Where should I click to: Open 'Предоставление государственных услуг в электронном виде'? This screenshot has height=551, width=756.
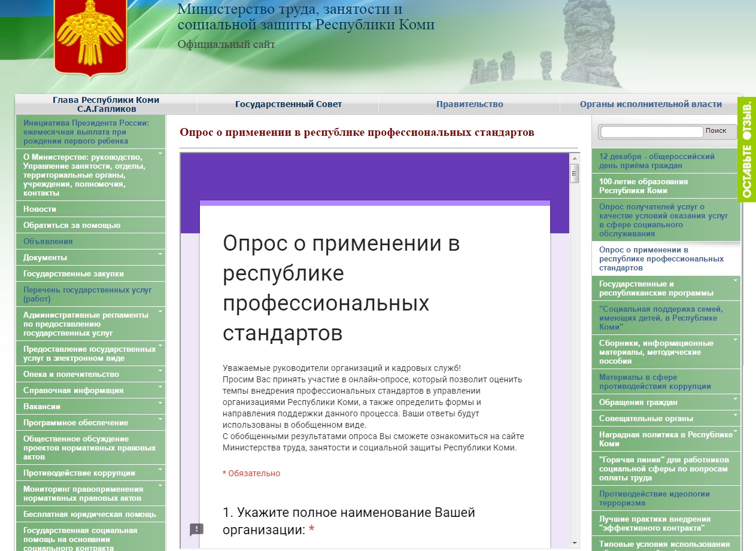[90, 354]
